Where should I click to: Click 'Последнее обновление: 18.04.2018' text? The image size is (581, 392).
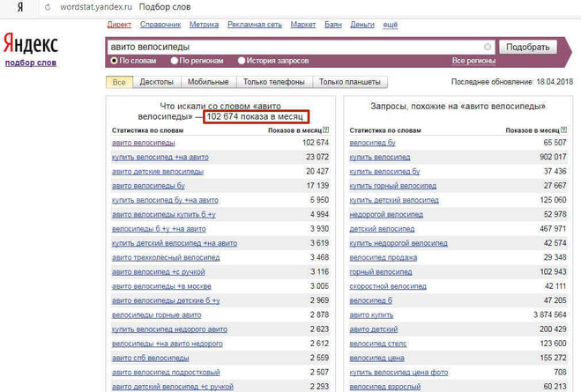click(512, 82)
